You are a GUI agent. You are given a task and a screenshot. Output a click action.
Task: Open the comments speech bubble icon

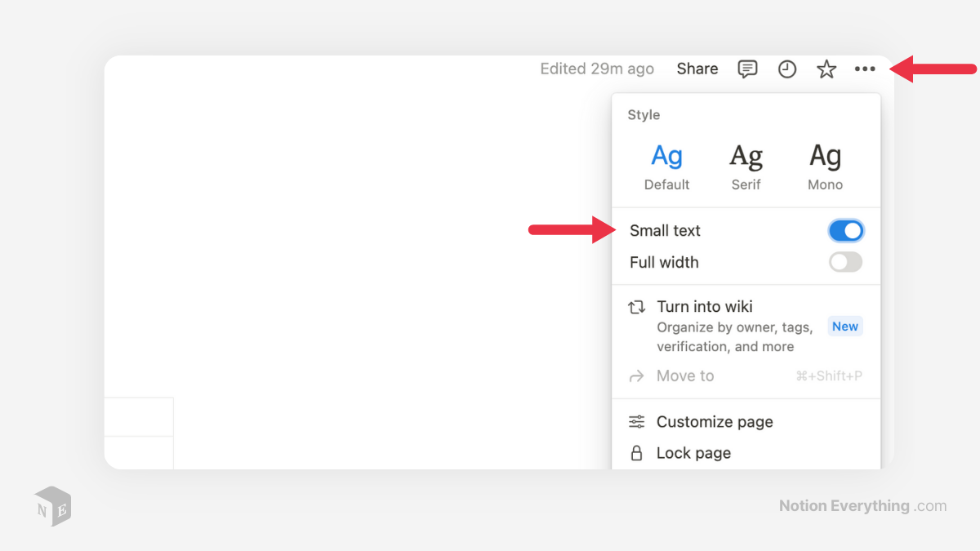click(747, 69)
